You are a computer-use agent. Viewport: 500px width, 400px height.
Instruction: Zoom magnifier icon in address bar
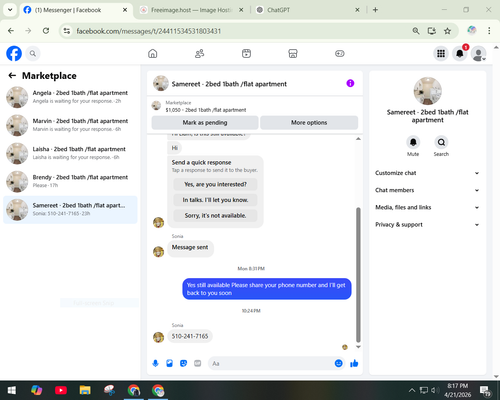tap(416, 31)
